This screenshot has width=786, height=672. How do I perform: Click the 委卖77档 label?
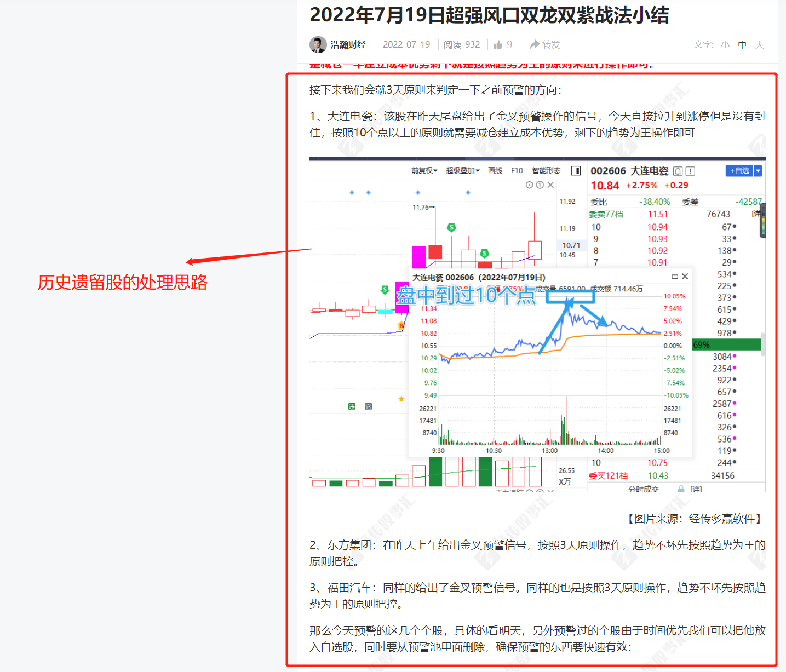pyautogui.click(x=606, y=214)
